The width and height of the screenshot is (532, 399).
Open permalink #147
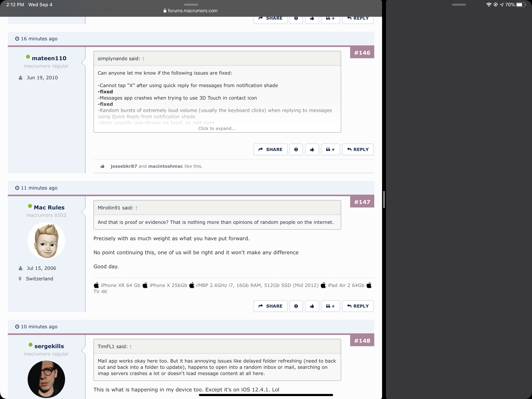pos(362,202)
